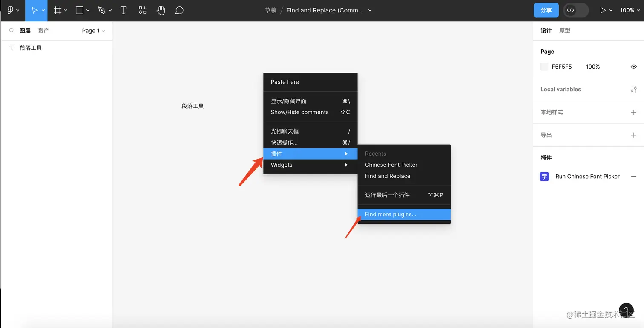This screenshot has width=644, height=328.
Task: Select Show/Hide comments menu item
Action: (310, 112)
